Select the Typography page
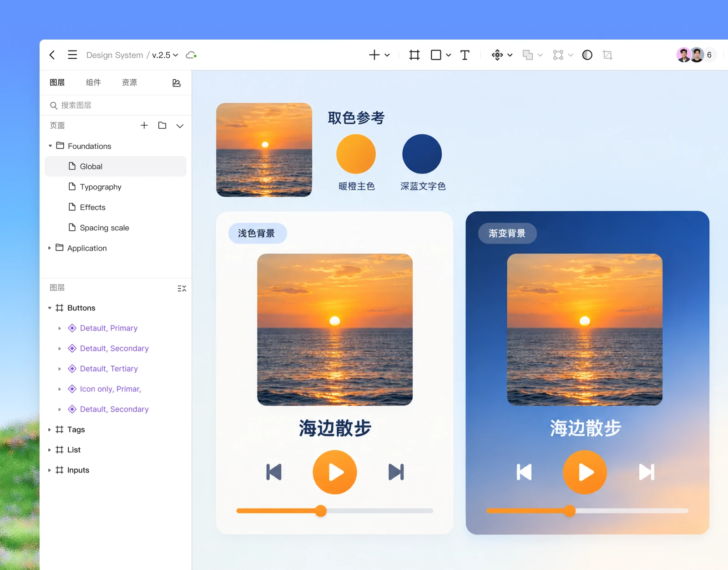Viewport: 728px width, 570px height. pos(116,187)
